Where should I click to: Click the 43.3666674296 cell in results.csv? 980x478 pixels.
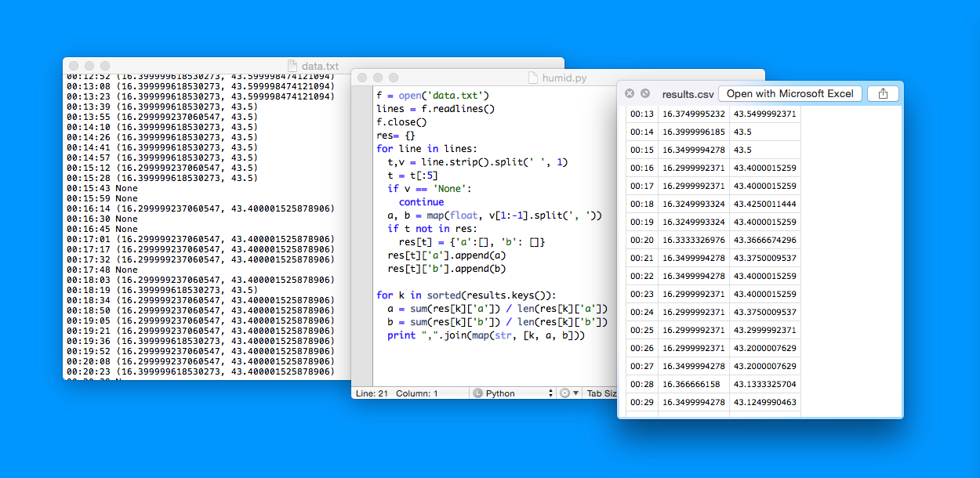pos(765,241)
